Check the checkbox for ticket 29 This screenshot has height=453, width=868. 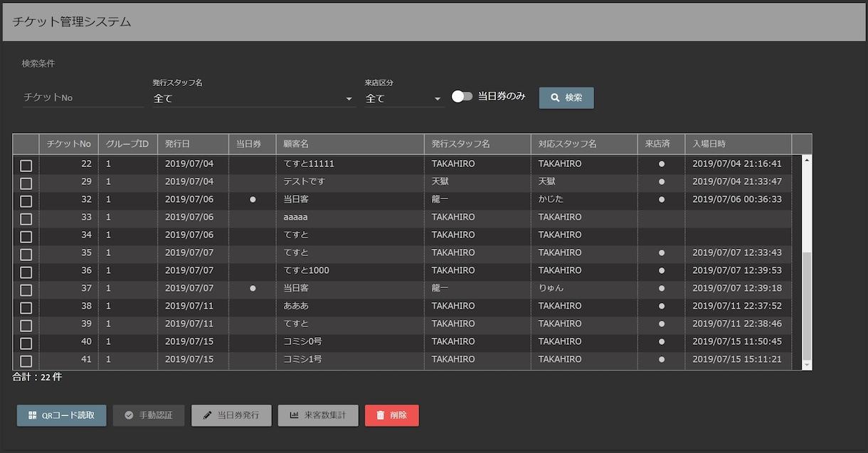(26, 183)
